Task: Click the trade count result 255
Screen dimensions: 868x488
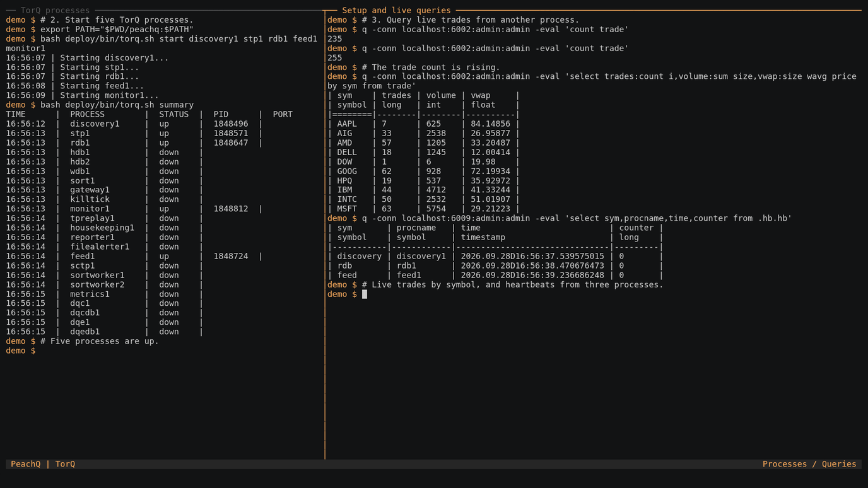Action: 335,57
